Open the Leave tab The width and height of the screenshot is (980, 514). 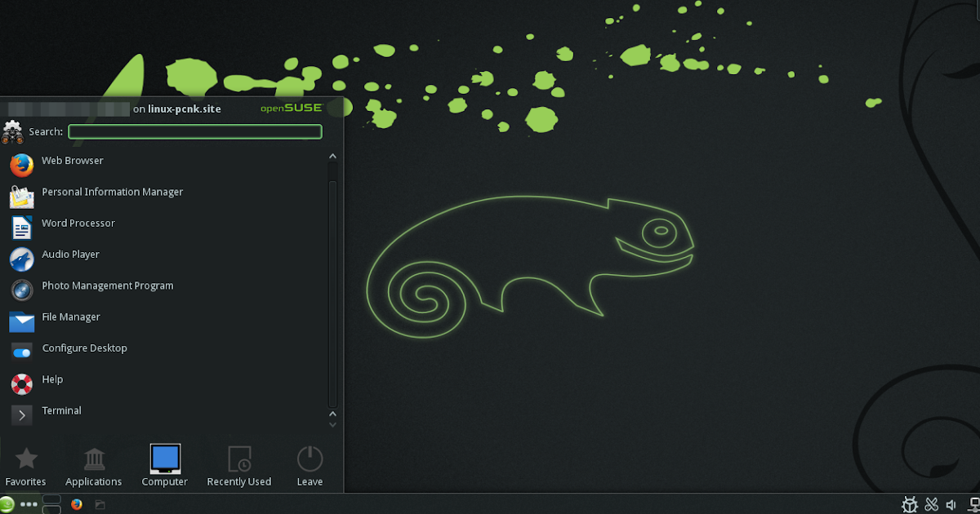coord(310,467)
